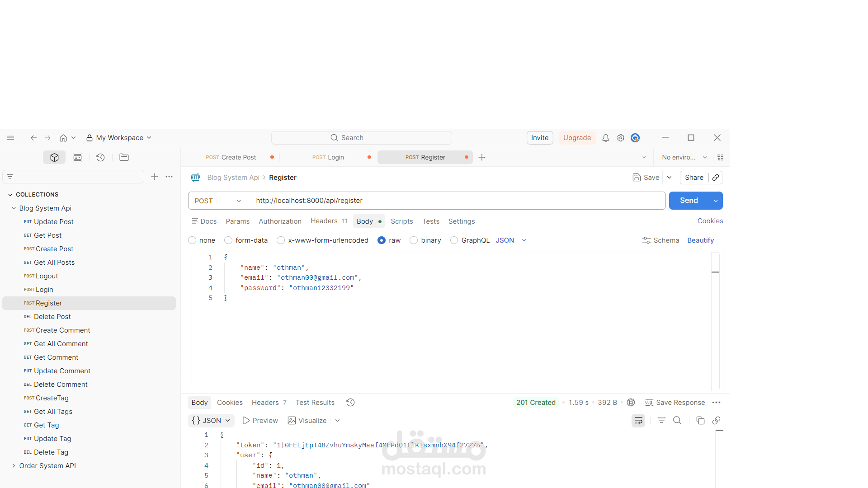The width and height of the screenshot is (868, 488).
Task: Select the Delete Post request in sidebar
Action: point(52,316)
